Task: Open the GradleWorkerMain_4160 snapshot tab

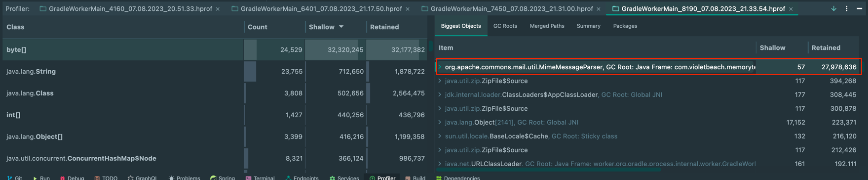Action: (126, 9)
